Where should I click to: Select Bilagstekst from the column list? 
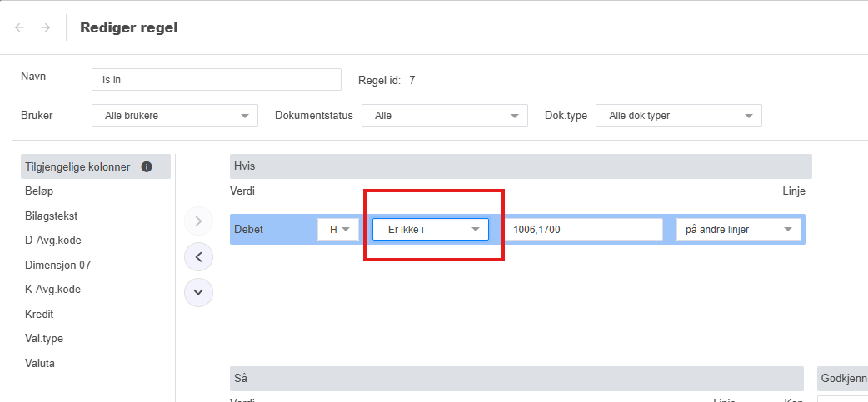click(52, 216)
